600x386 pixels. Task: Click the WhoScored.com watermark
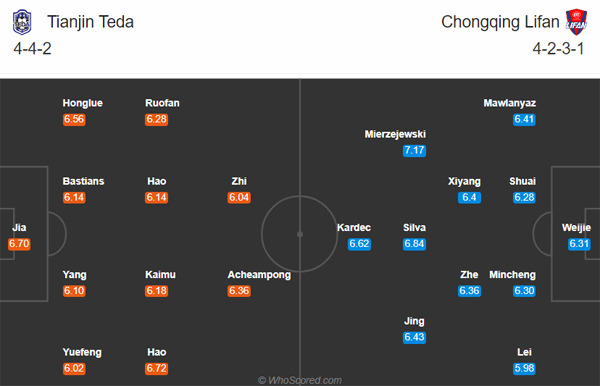point(300,380)
